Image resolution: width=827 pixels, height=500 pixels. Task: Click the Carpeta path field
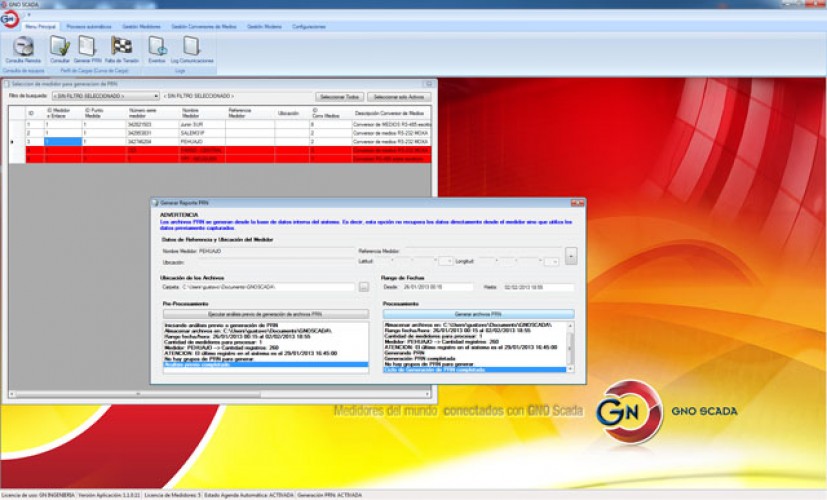(268, 287)
